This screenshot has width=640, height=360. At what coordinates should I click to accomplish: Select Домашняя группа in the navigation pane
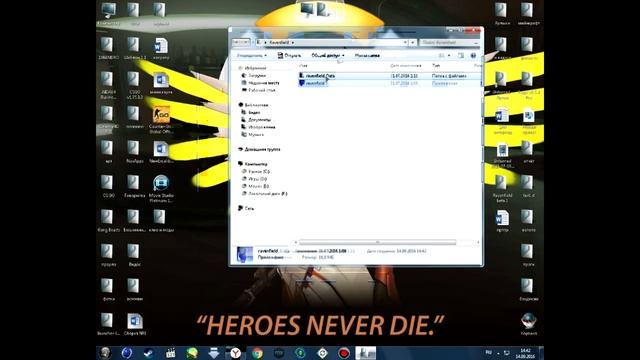point(262,149)
